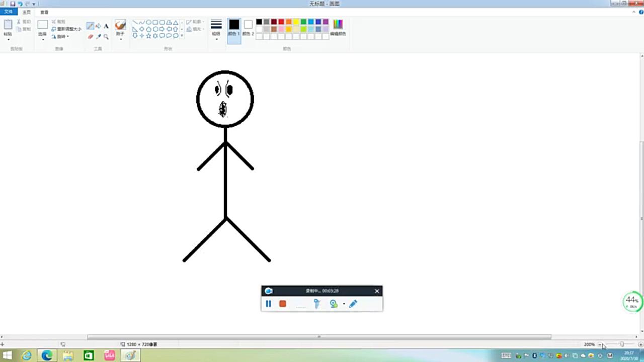Choose the Five-point star shape
The image size is (644, 362).
click(x=148, y=36)
